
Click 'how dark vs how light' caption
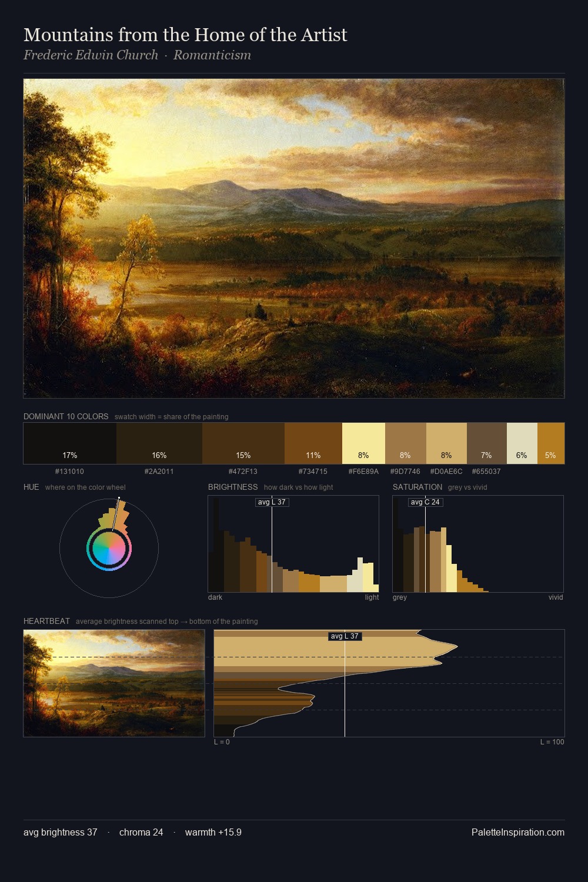(299, 487)
